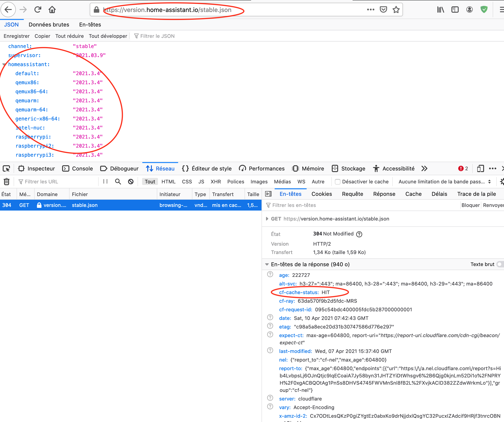Click the Renvoyer button
Screen dimensions: 504x422
493,205
